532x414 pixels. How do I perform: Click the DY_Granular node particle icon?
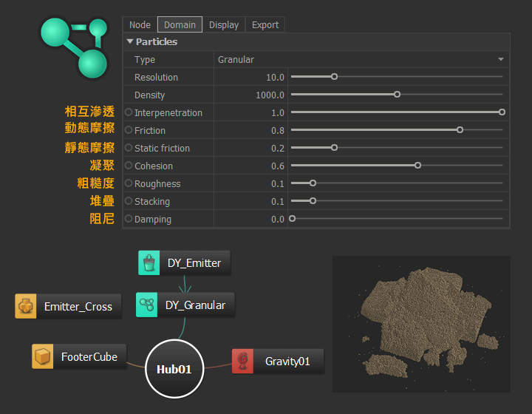point(147,305)
